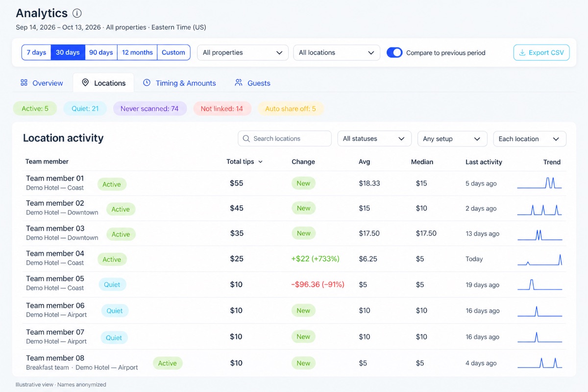588x392 pixels.
Task: Click the magnifier icon in search box
Action: click(246, 139)
